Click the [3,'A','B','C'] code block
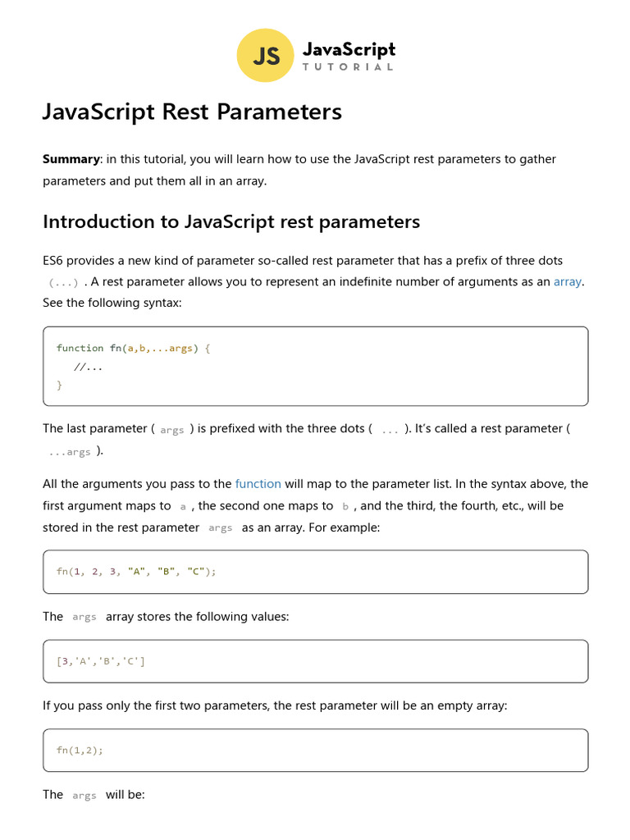Viewport: 630px width, 840px height. click(316, 661)
